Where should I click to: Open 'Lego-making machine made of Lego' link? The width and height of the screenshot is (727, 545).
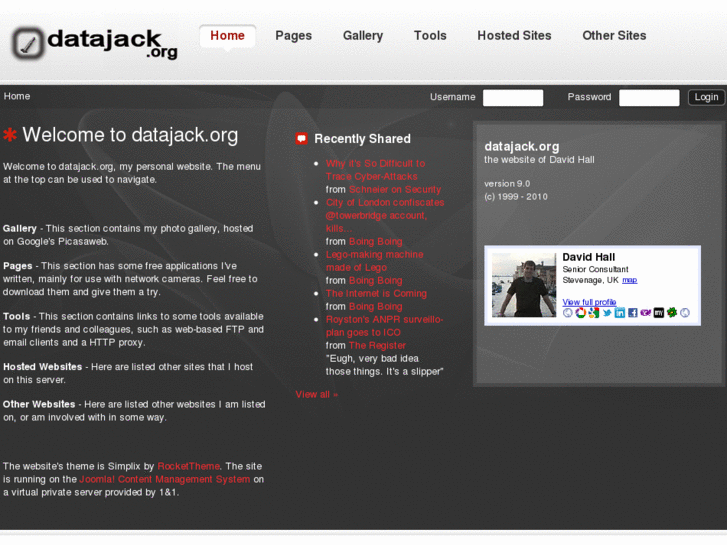point(375,261)
